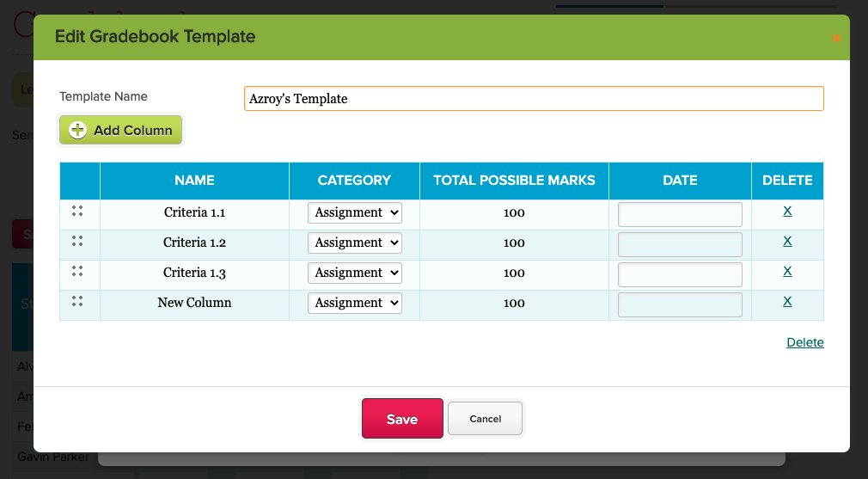Click date field for Criteria 1.3
Viewport: 868px width, 479px height.
(x=680, y=274)
